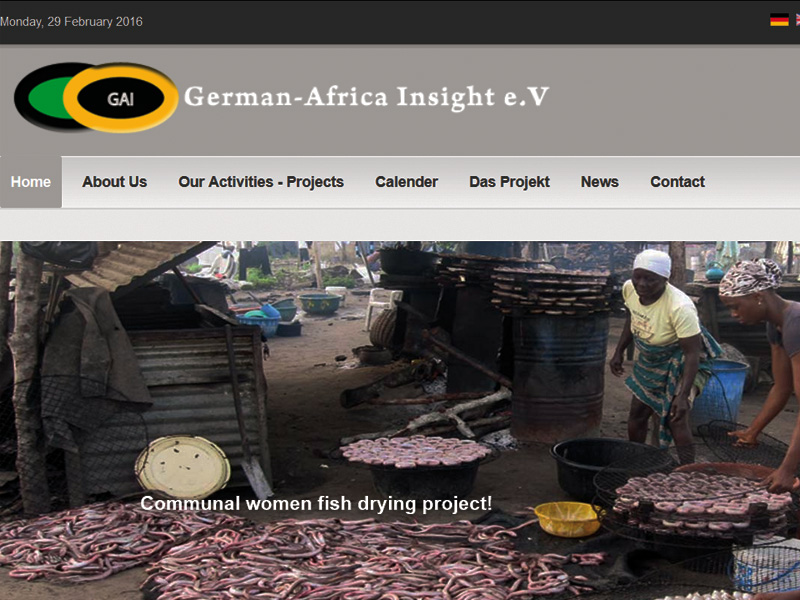Viewport: 800px width, 600px height.
Task: Click the yellow-ringed GAI logo oval
Action: [121, 98]
